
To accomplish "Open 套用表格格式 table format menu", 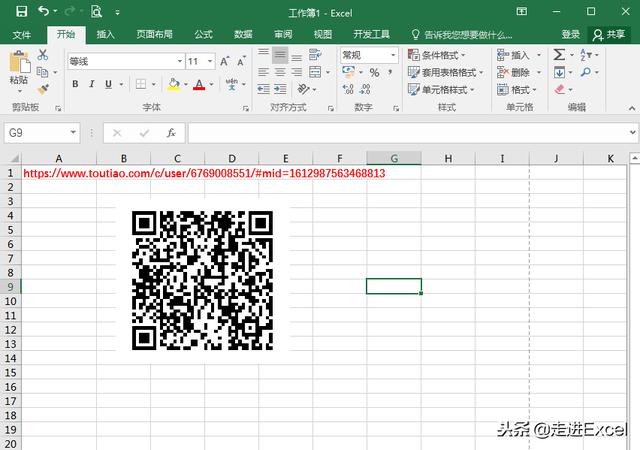I will click(445, 73).
